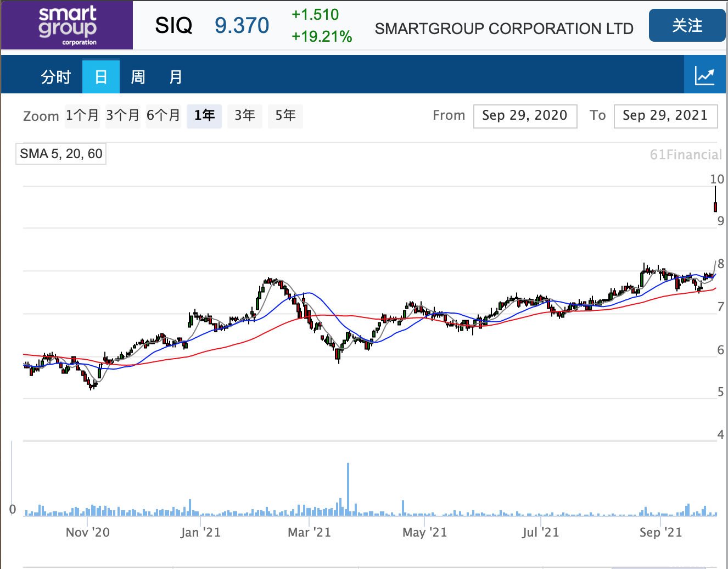Select the 日 daily chart tab

pyautogui.click(x=101, y=76)
